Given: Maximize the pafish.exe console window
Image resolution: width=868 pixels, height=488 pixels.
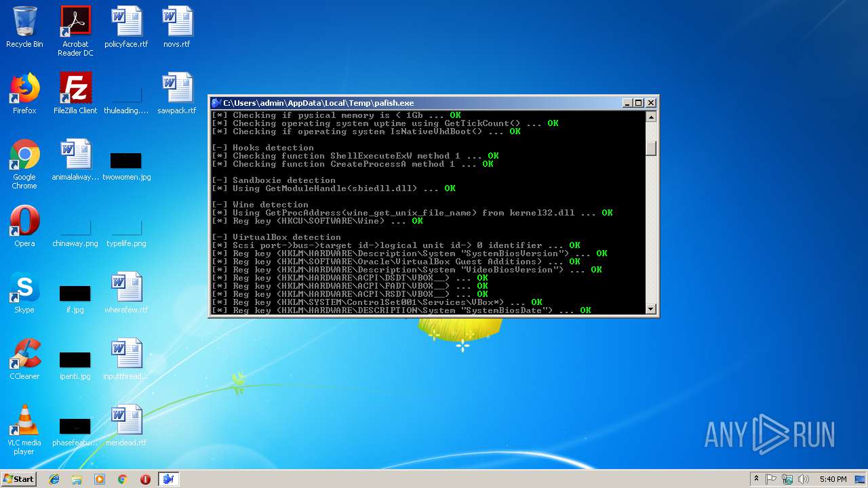Looking at the screenshot, I should 639,103.
